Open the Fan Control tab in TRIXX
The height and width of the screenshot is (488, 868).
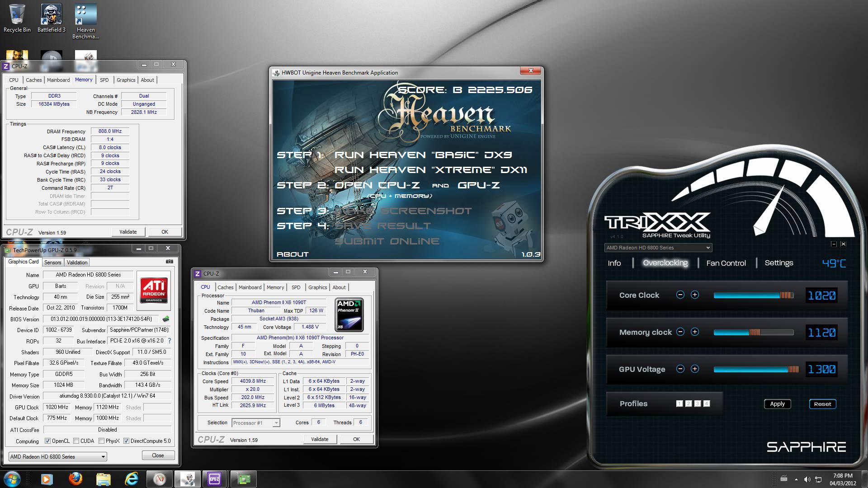pos(726,263)
